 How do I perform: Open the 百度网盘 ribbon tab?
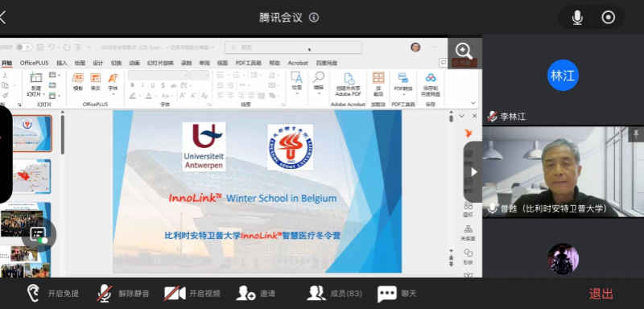pos(327,63)
